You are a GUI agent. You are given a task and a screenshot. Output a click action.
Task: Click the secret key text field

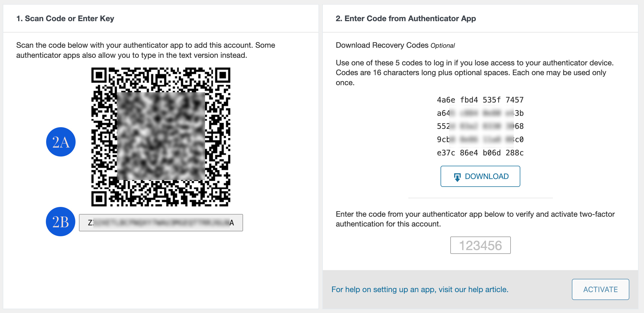(161, 223)
